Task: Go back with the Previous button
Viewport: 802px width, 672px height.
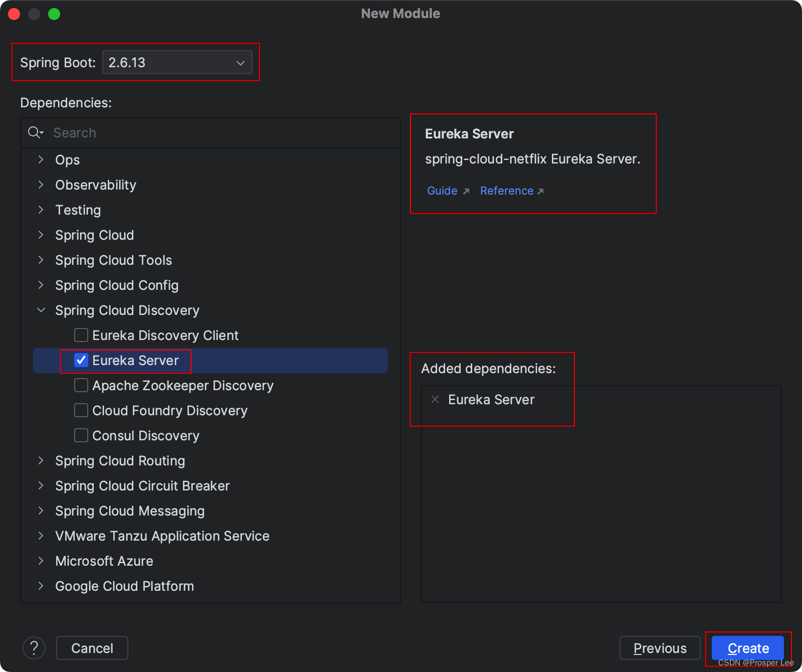Action: tap(660, 648)
